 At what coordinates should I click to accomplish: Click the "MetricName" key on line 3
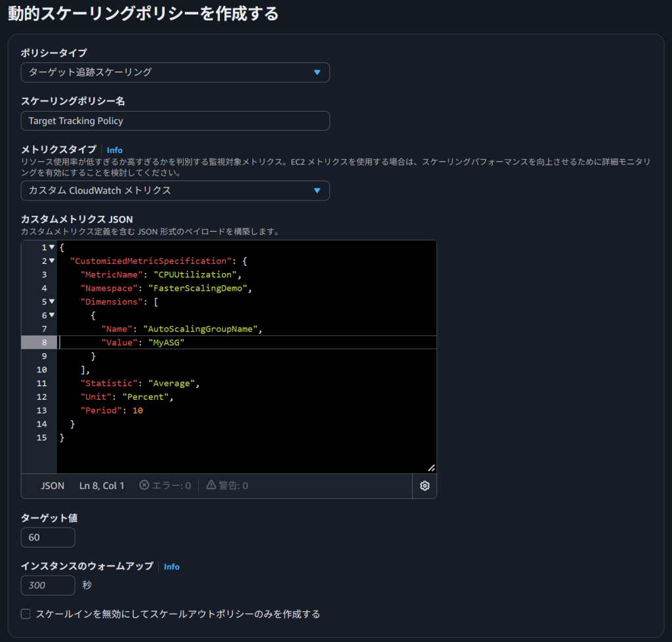coord(112,274)
